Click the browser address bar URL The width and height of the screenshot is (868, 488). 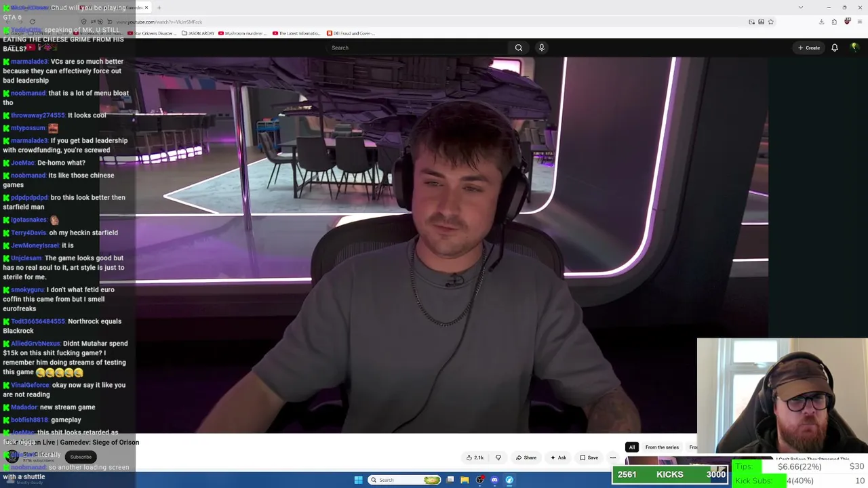tap(160, 22)
